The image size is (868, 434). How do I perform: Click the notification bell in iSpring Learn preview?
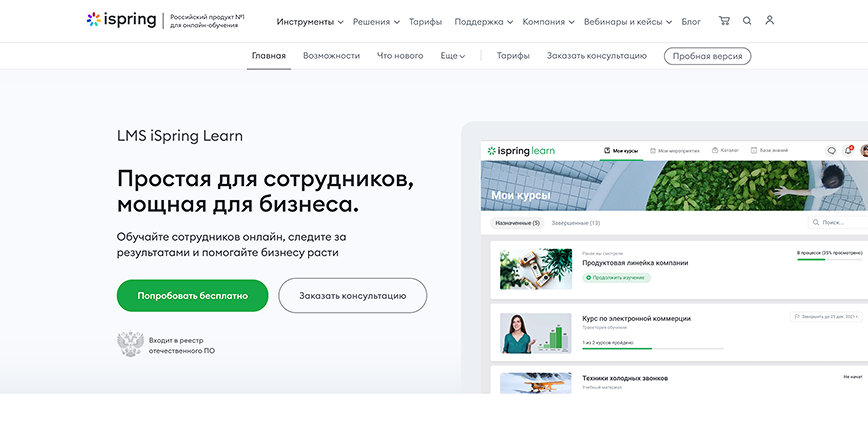(848, 150)
